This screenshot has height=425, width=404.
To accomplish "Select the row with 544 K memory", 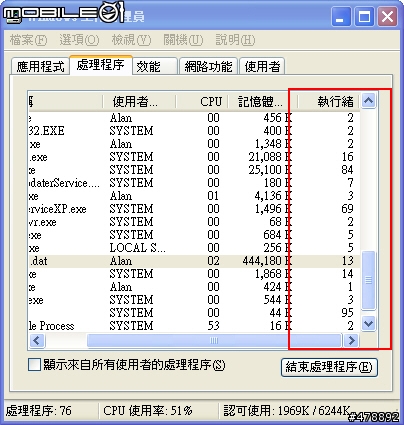I will click(195, 300).
